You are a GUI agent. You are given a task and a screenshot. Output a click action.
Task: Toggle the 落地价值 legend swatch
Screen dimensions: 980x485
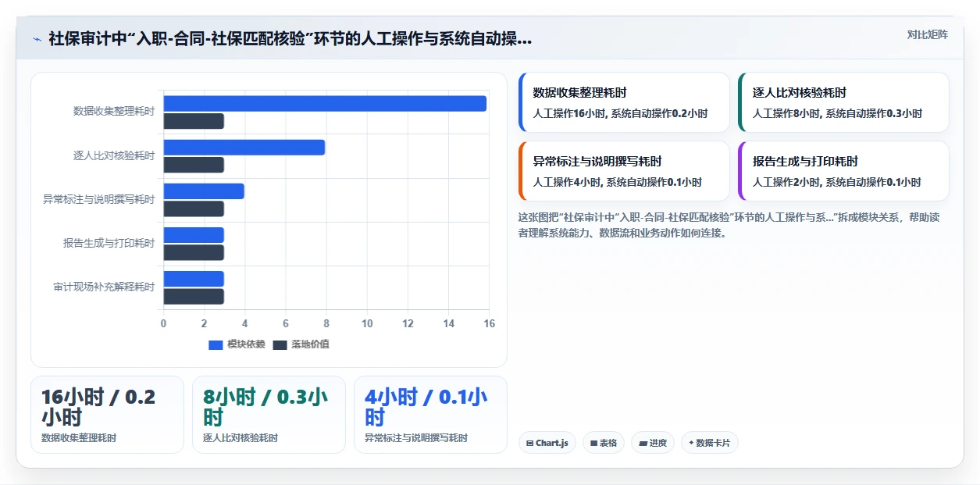pos(280,344)
